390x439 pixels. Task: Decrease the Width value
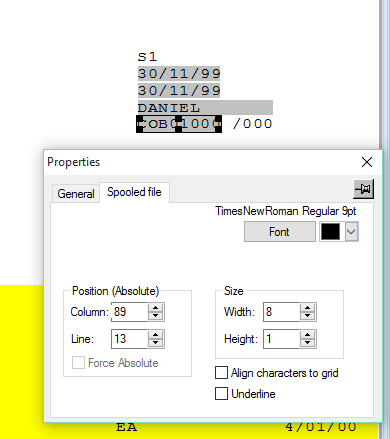click(x=308, y=316)
